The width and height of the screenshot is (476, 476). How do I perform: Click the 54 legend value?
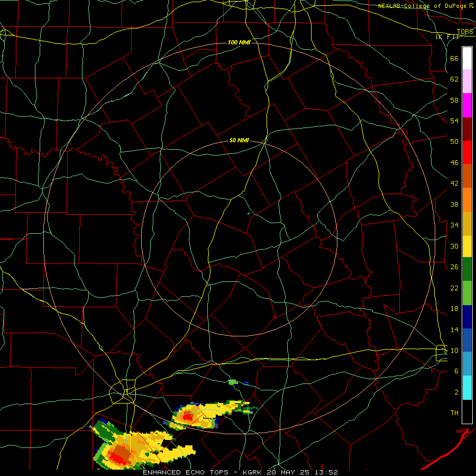point(454,121)
